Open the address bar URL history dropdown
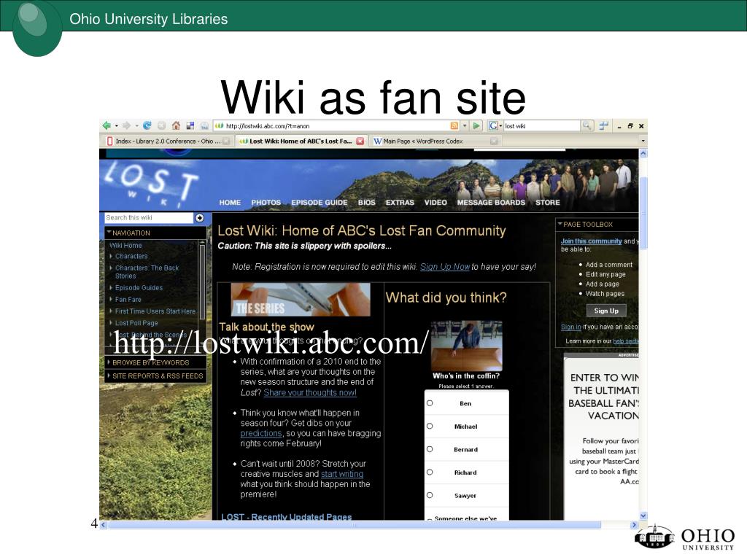The width and height of the screenshot is (747, 560). click(x=465, y=125)
